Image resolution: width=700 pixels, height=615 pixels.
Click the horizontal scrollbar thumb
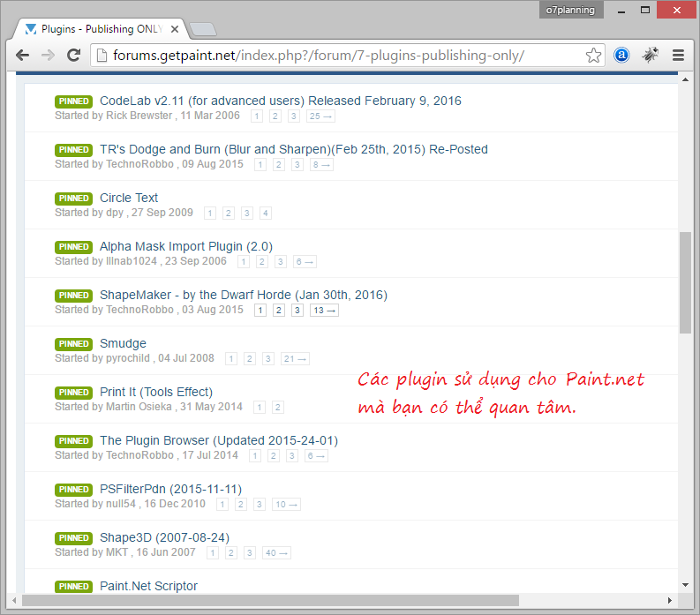click(x=270, y=601)
